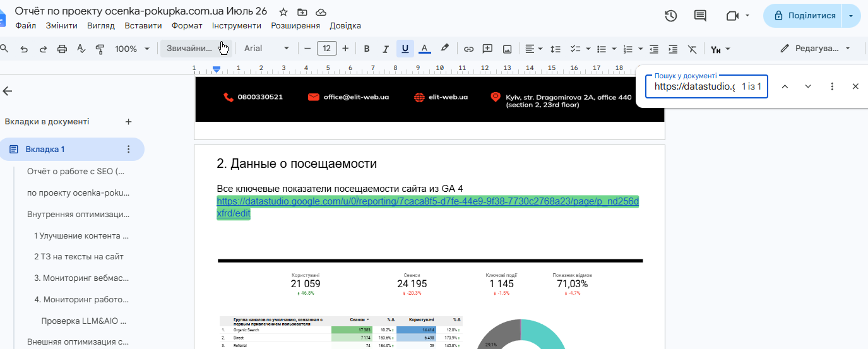Open the 100% zoom dropdown
The width and height of the screenshot is (868, 349).
tap(132, 49)
